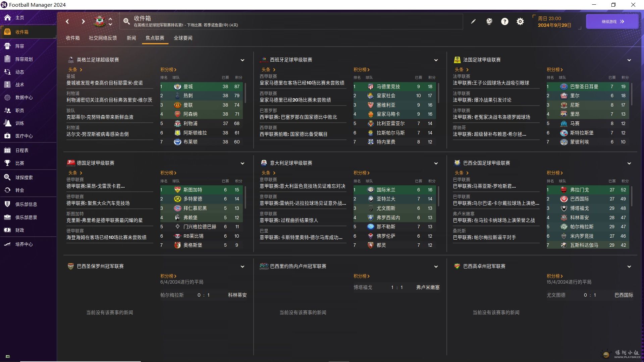This screenshot has height=362, width=644.
Task: Click the back navigation arrow
Action: 67,21
